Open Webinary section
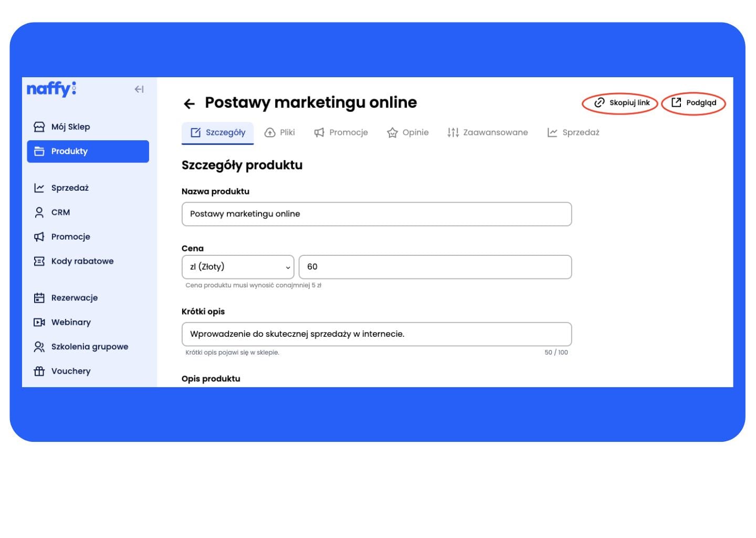 [88, 322]
